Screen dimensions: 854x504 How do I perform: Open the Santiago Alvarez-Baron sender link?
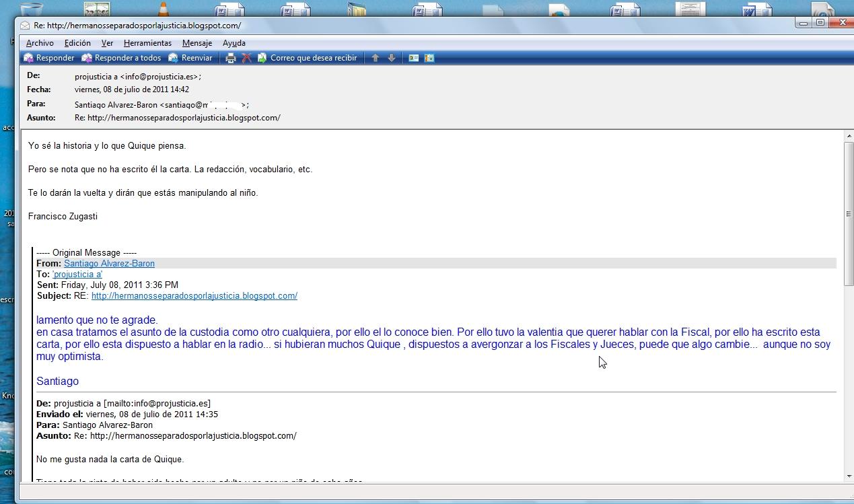109,264
